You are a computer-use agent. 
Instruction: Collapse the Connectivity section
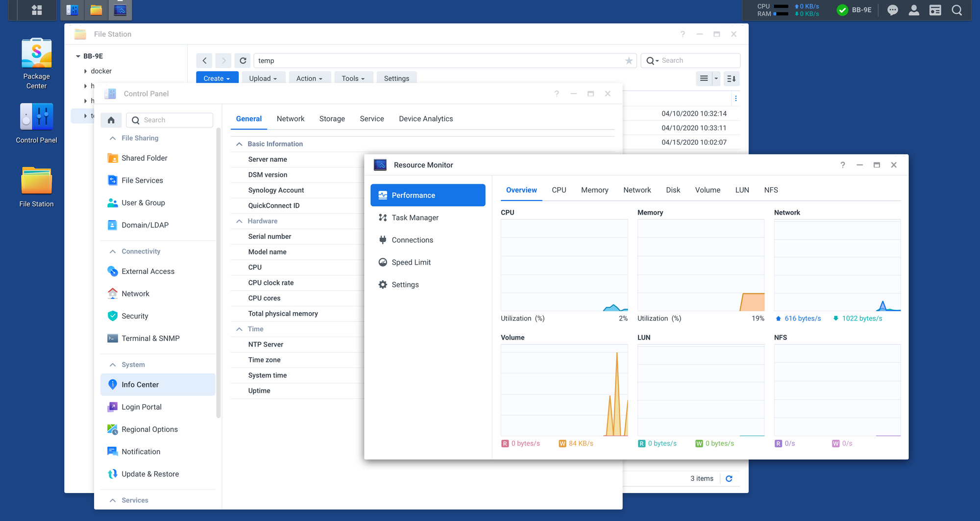point(113,251)
